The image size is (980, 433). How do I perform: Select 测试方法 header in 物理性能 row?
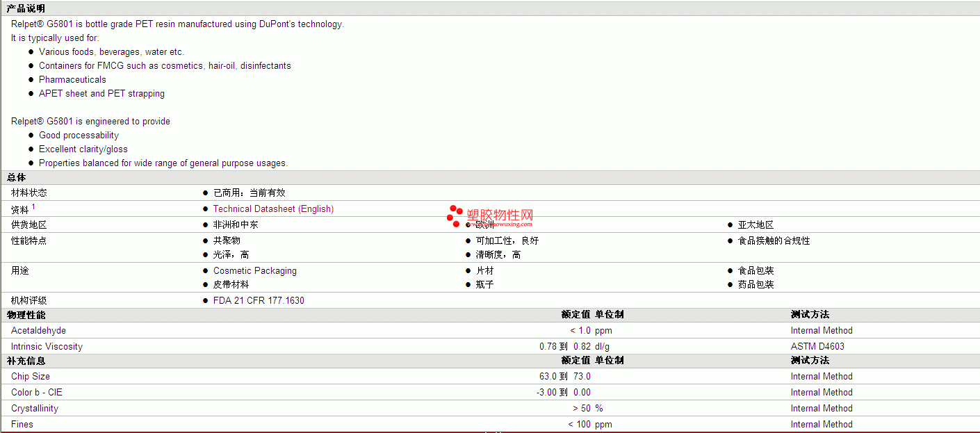(810, 315)
